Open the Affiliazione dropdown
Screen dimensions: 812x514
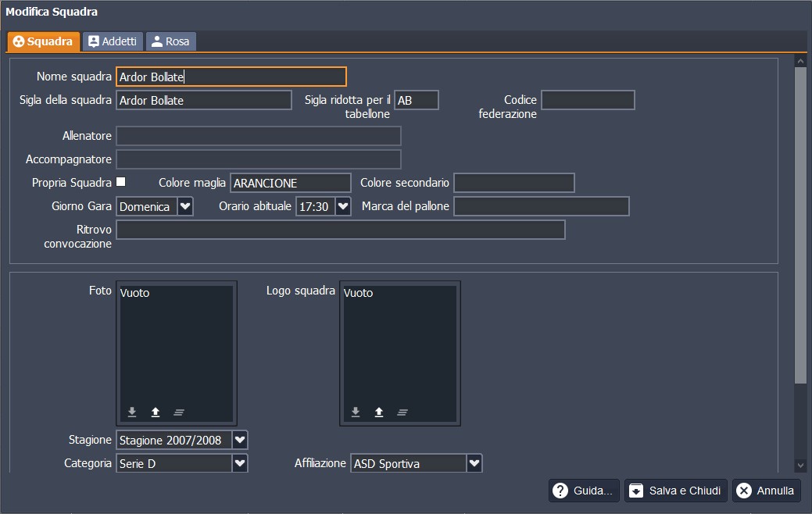pyautogui.click(x=474, y=463)
